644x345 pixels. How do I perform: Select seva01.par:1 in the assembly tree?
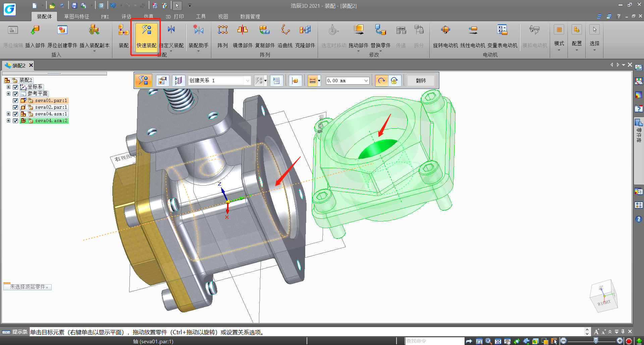click(51, 101)
